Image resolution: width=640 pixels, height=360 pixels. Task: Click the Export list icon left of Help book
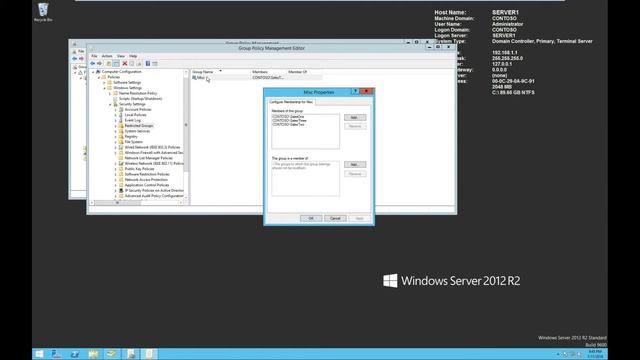[x=139, y=63]
